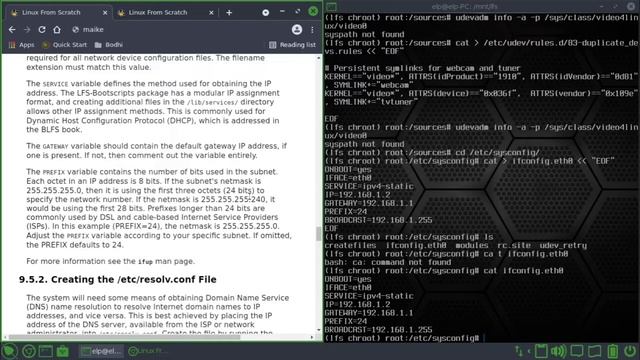Viewport: 640px width, 360px height.
Task: Click the round launcher icon next to the menu
Action: click(29, 351)
